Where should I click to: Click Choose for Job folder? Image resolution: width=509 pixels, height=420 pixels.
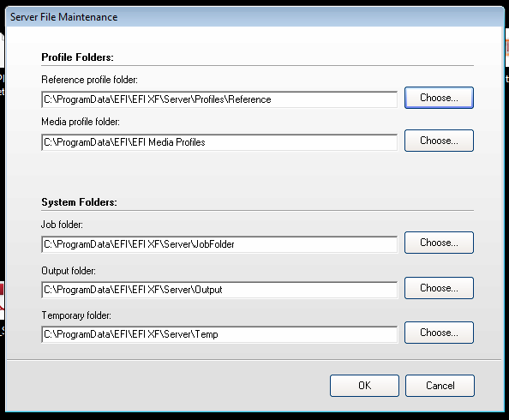coord(439,243)
